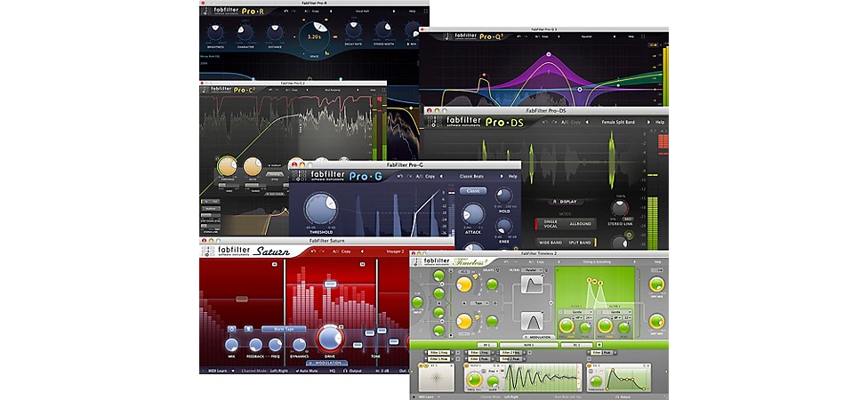Select the red EQ band node in Pro-Q 3
This screenshot has width=868, height=400.
click(484, 74)
